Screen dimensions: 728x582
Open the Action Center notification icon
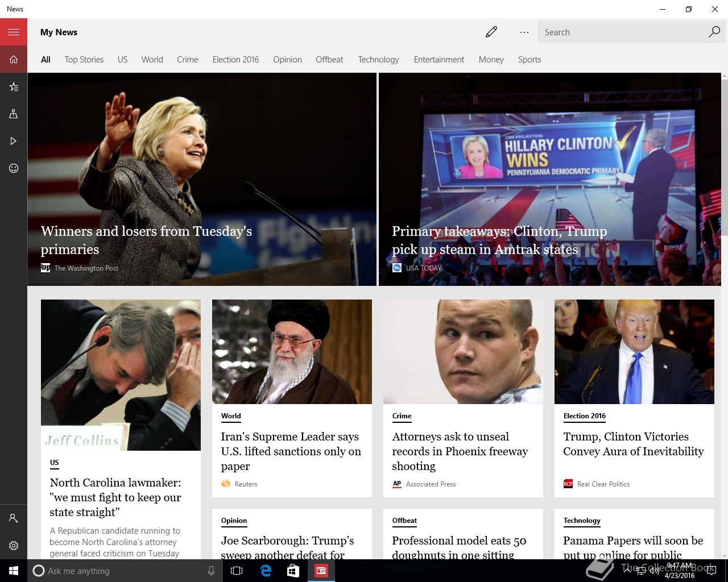click(711, 571)
